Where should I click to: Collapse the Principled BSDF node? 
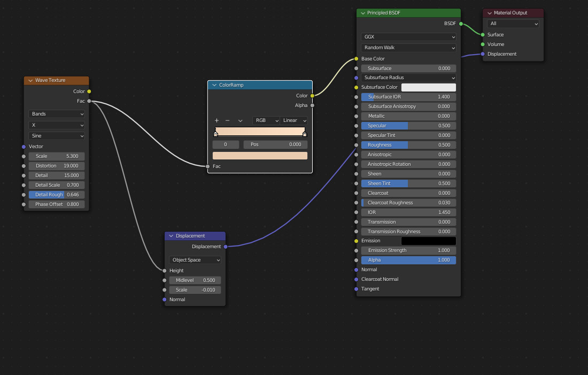(362, 13)
